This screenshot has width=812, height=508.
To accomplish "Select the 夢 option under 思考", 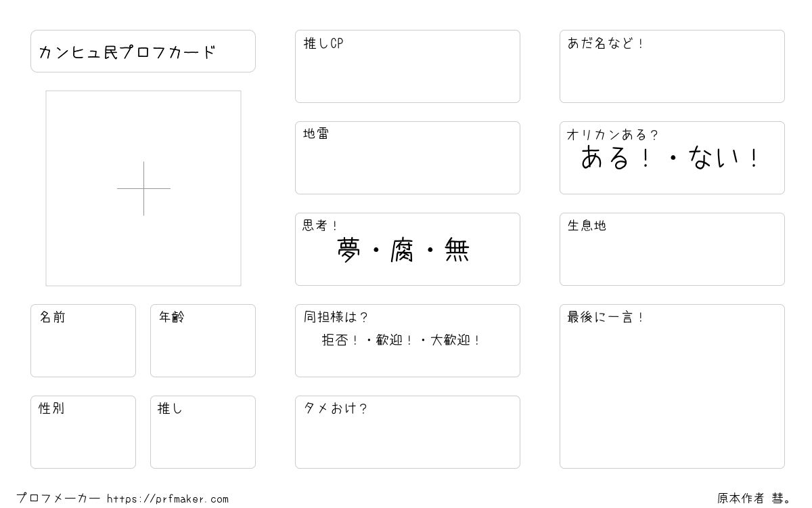I will 350,251.
